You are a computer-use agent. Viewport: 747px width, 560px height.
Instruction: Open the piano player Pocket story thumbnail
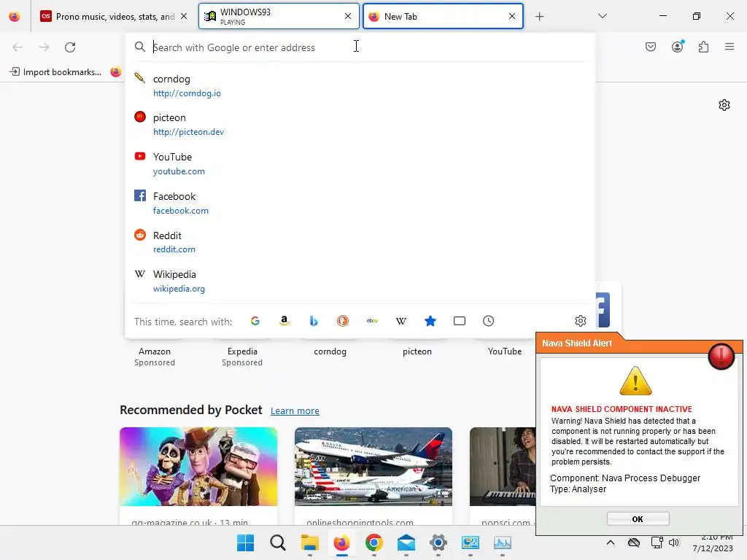[x=503, y=467]
